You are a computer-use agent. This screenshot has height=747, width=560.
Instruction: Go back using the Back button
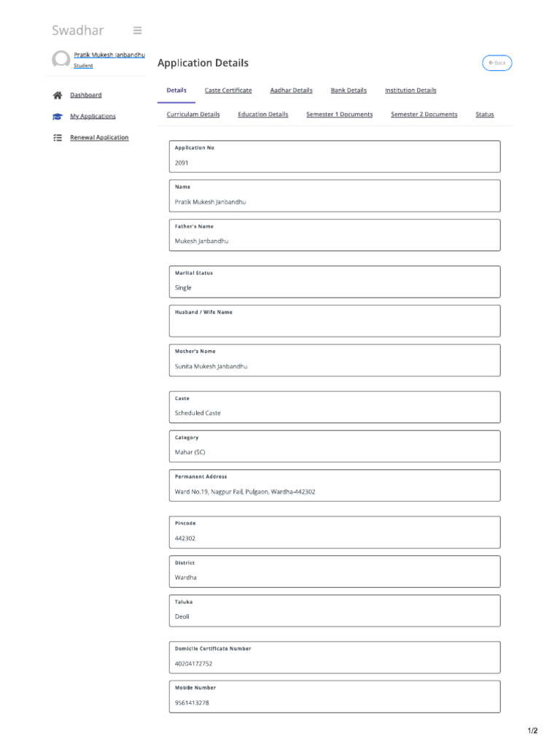pyautogui.click(x=497, y=63)
